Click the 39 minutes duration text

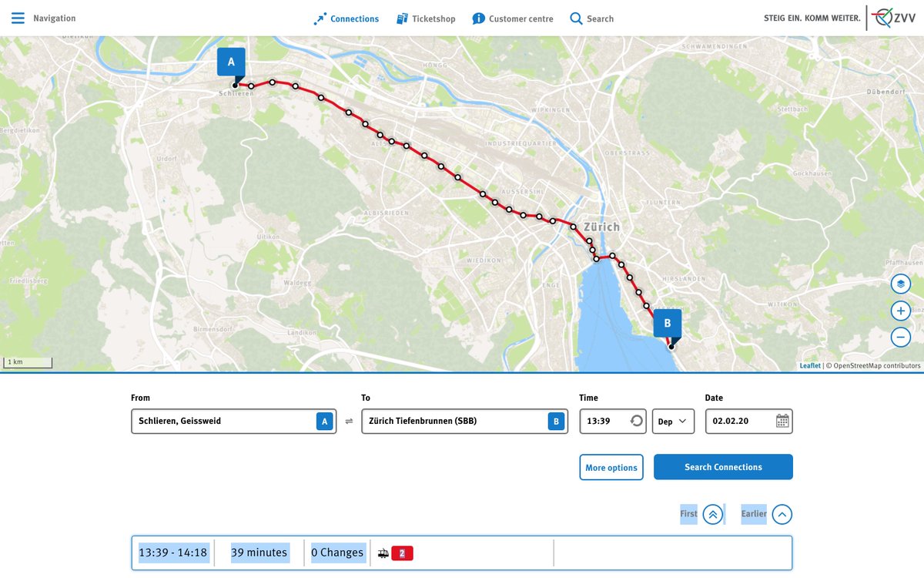pyautogui.click(x=259, y=553)
